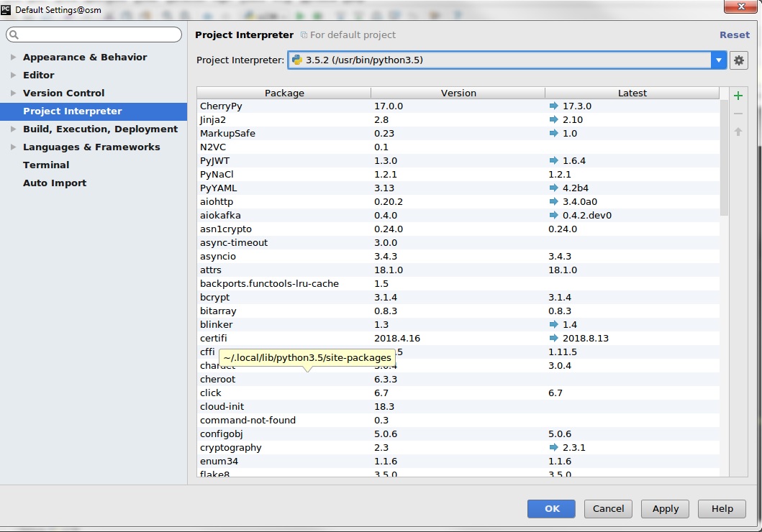The image size is (762, 532).
Task: Click the Reset link
Action: coord(734,35)
